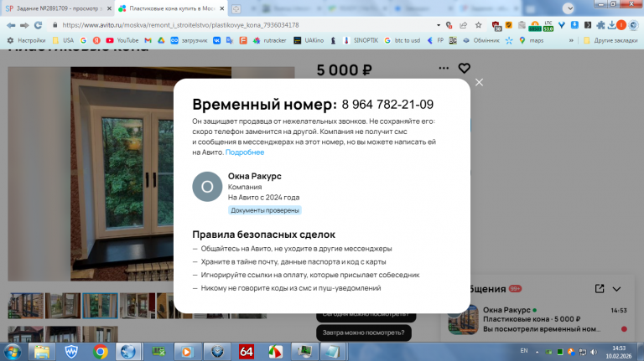Screen dimensions: 644x361
Task: Open Другие закладки folder
Action: [x=610, y=40]
